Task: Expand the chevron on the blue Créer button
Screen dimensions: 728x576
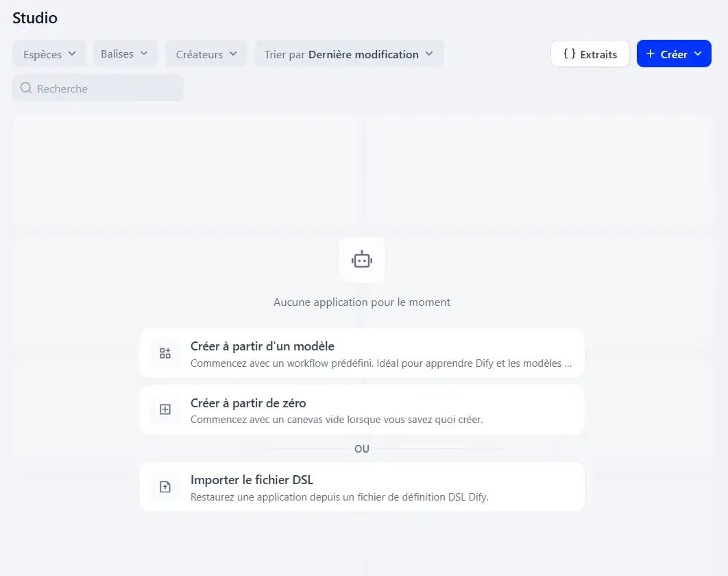Action: point(698,54)
